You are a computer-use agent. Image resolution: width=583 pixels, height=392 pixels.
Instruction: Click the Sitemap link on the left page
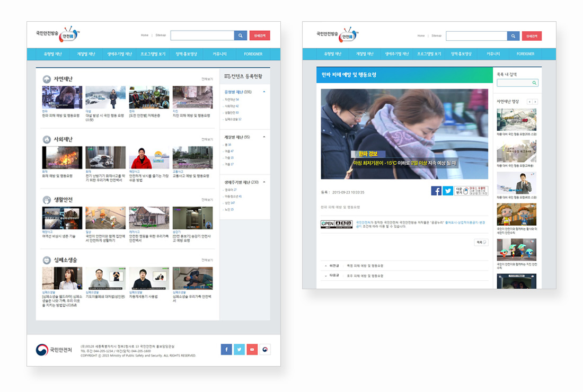click(x=161, y=35)
